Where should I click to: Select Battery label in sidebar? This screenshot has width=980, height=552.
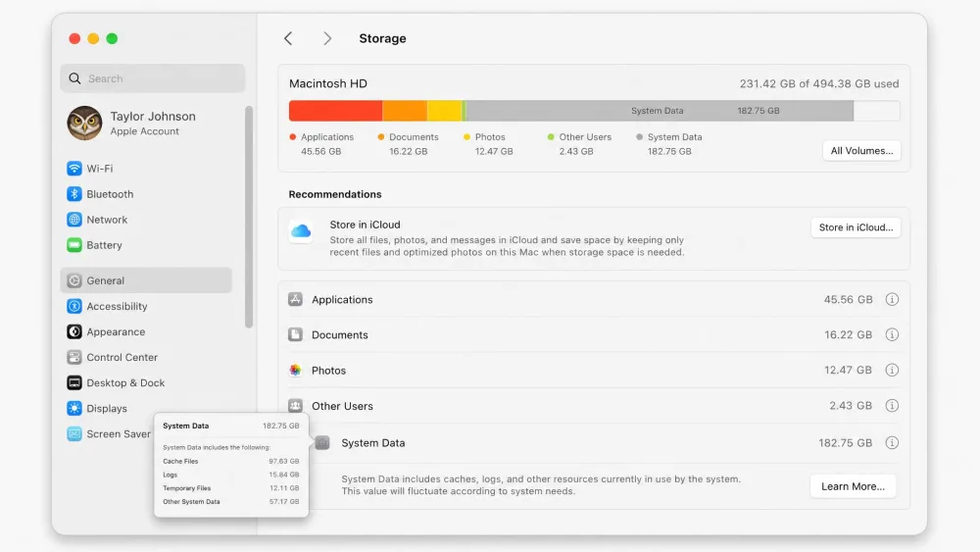coord(105,245)
